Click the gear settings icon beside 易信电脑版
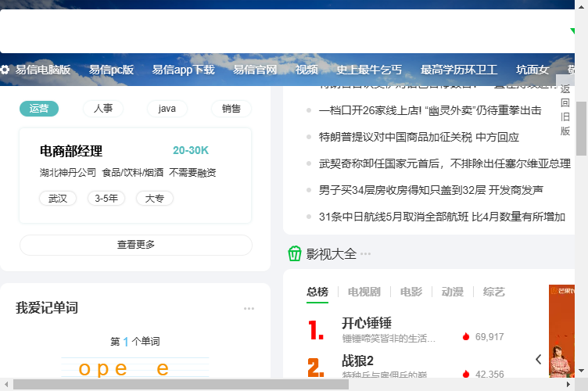 click(5, 70)
